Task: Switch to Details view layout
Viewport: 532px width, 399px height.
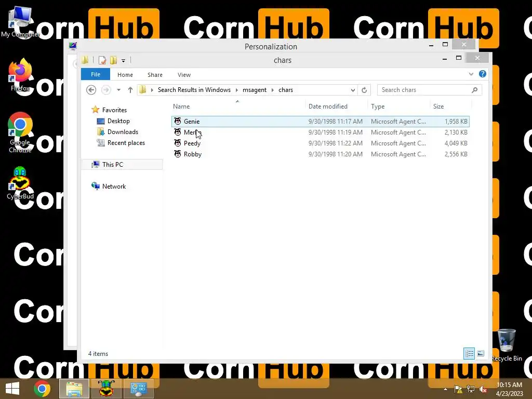Action: coord(469,353)
